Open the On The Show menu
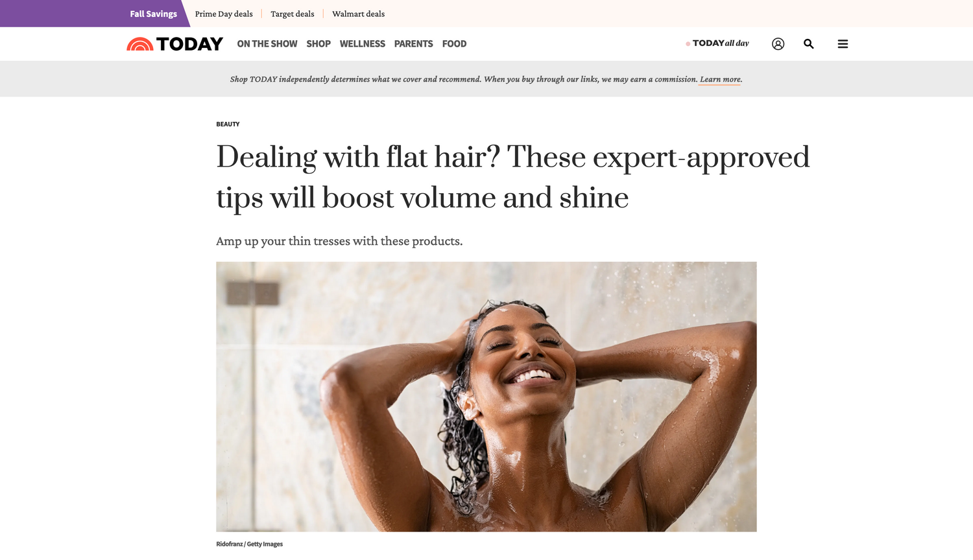The width and height of the screenshot is (973, 560). 267,44
